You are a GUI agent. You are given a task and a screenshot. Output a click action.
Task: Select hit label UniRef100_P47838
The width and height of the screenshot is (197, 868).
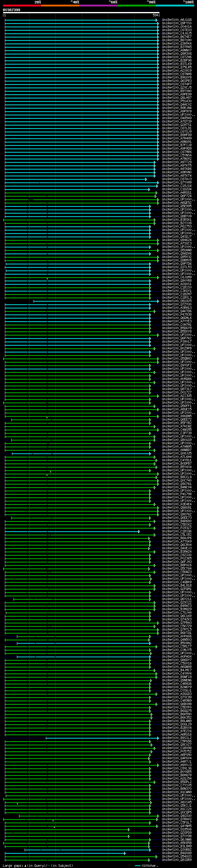coord(177,314)
